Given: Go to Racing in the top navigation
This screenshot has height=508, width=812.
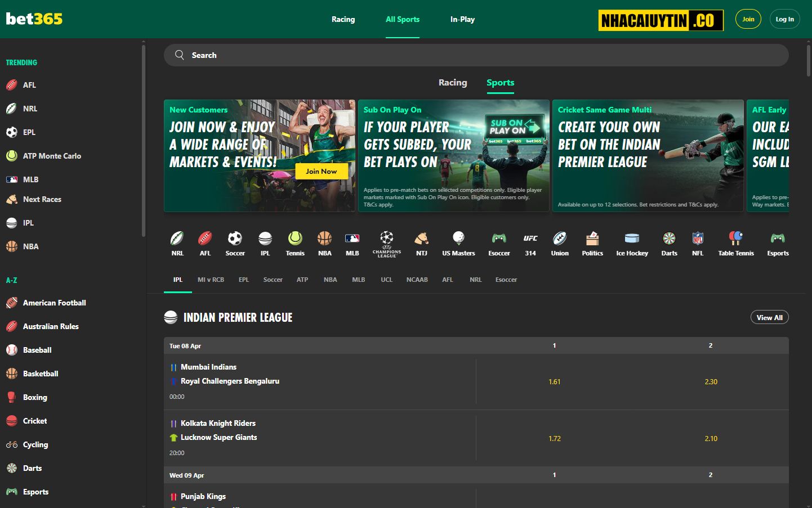Looking at the screenshot, I should (x=343, y=19).
